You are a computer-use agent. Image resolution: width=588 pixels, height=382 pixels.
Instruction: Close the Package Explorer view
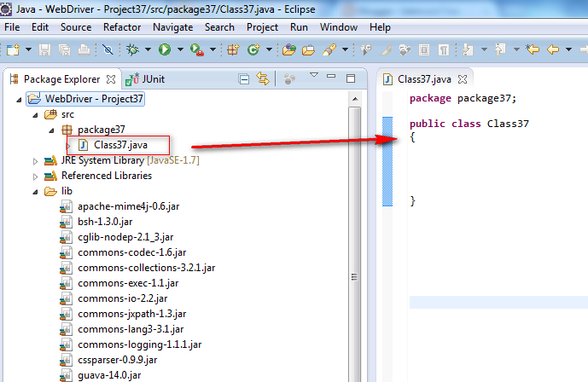coord(111,79)
